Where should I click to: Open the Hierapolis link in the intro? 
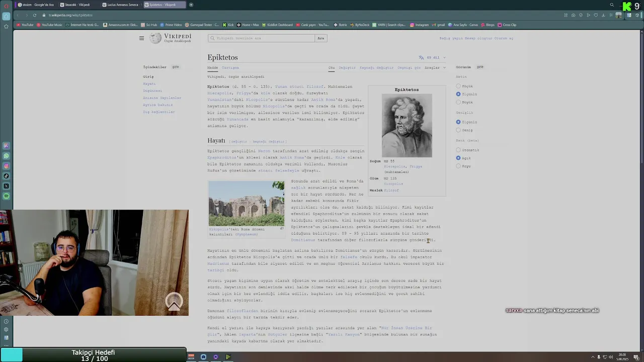(x=220, y=93)
